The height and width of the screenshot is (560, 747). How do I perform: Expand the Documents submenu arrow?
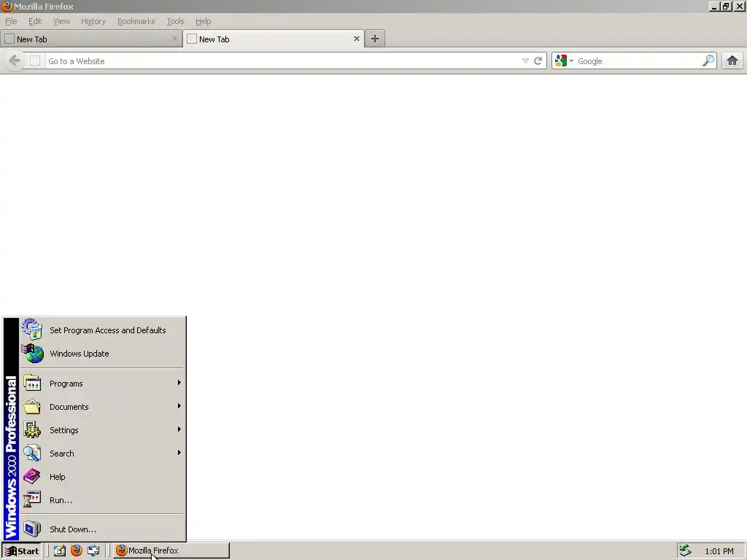tap(179, 406)
